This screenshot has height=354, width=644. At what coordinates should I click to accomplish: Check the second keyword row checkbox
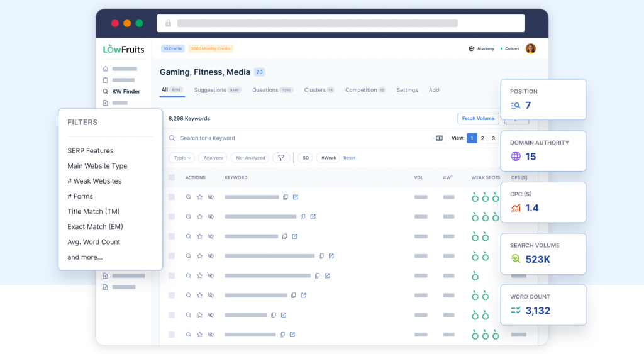click(172, 217)
